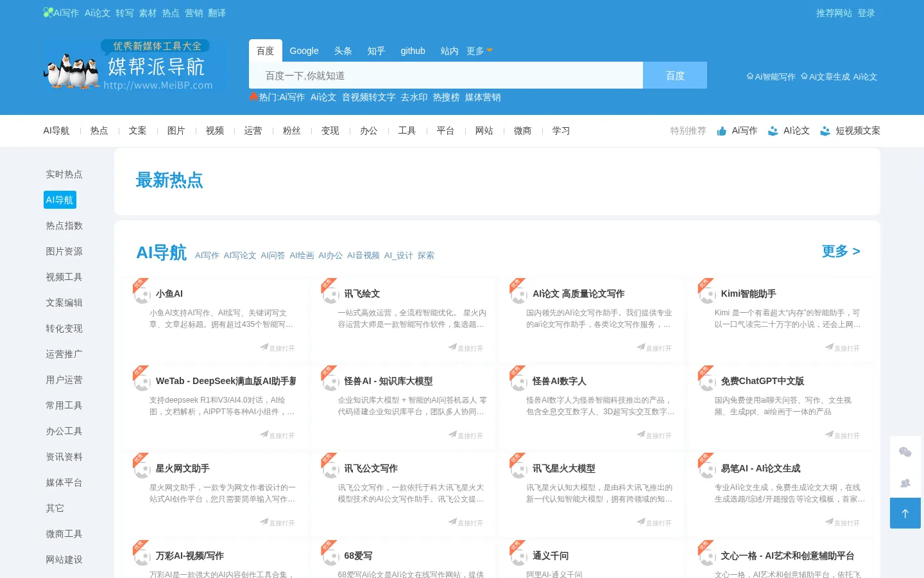Screen dimensions: 924x578
Task: Expand the 更多 search engine dropdown
Action: pos(479,51)
